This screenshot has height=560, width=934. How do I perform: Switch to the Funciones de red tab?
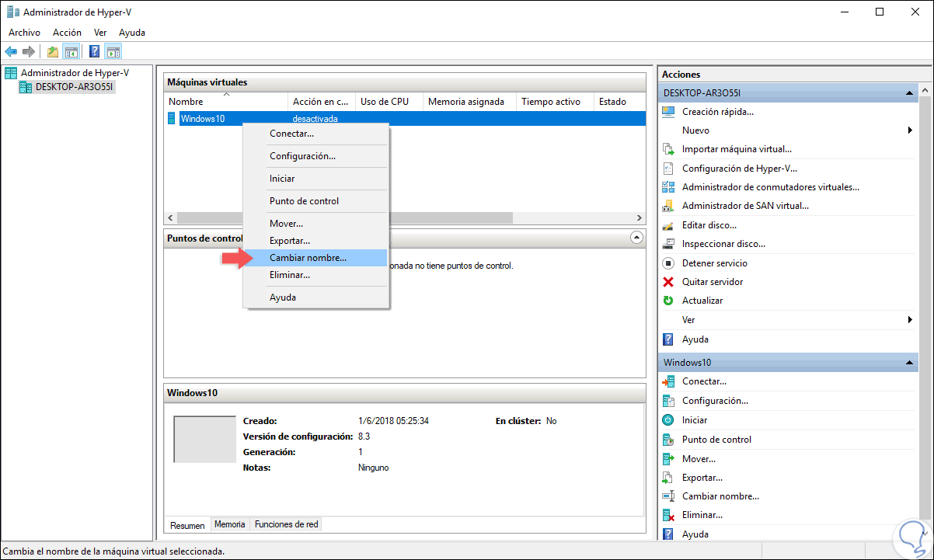point(287,524)
